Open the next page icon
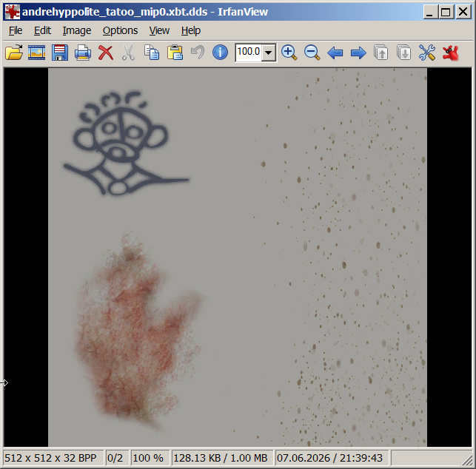The width and height of the screenshot is (476, 469). click(404, 53)
